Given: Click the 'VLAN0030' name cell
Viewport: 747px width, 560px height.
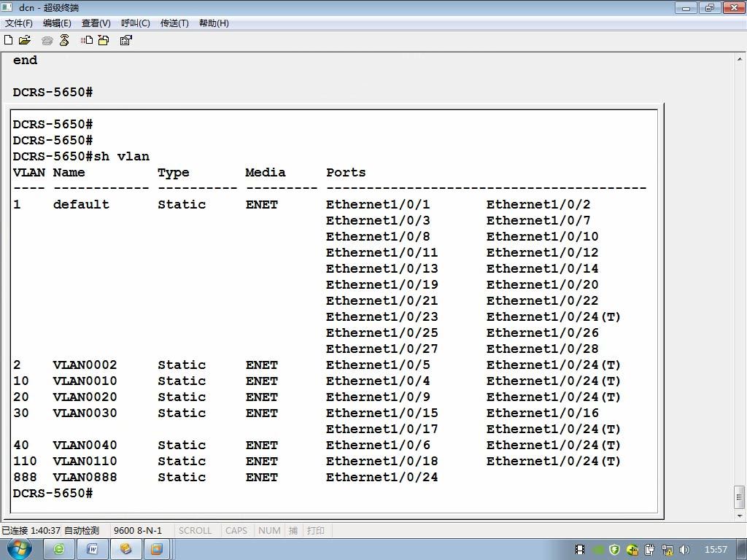Looking at the screenshot, I should 85,413.
